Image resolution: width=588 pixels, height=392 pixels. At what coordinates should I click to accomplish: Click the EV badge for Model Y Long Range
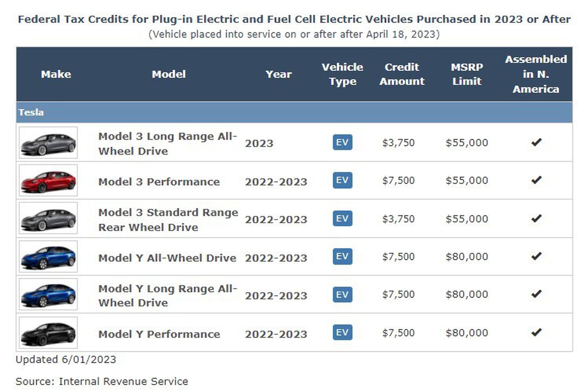point(342,294)
